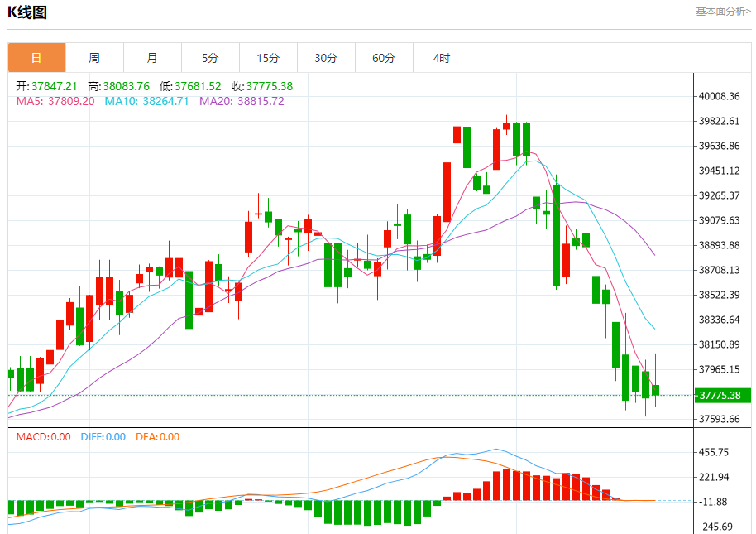Image resolution: width=756 pixels, height=534 pixels.
Task: Click the 221.94 MACD axis label
Action: [x=714, y=478]
